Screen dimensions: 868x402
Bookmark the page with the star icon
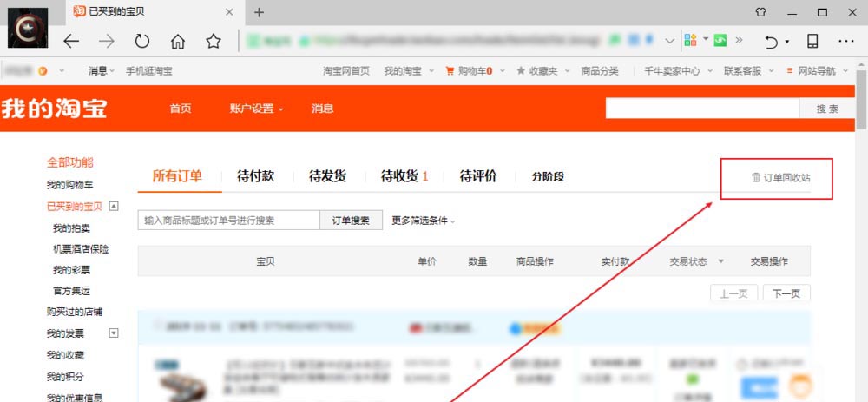tap(214, 41)
